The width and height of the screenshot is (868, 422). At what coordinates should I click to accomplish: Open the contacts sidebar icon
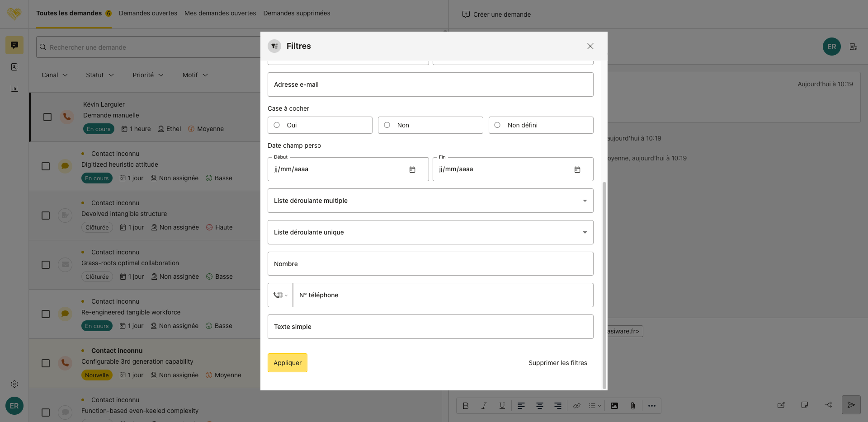(14, 67)
